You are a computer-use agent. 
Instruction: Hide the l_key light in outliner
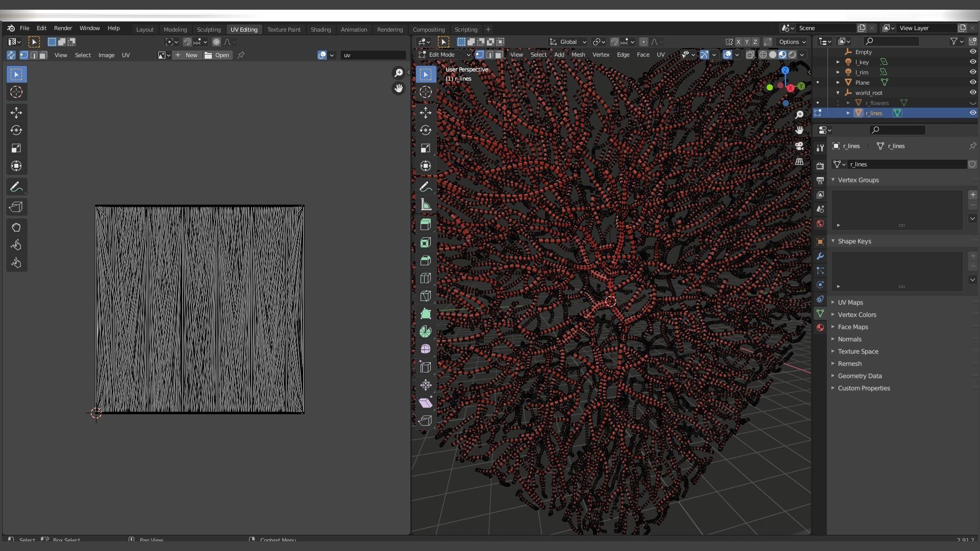[x=973, y=62]
